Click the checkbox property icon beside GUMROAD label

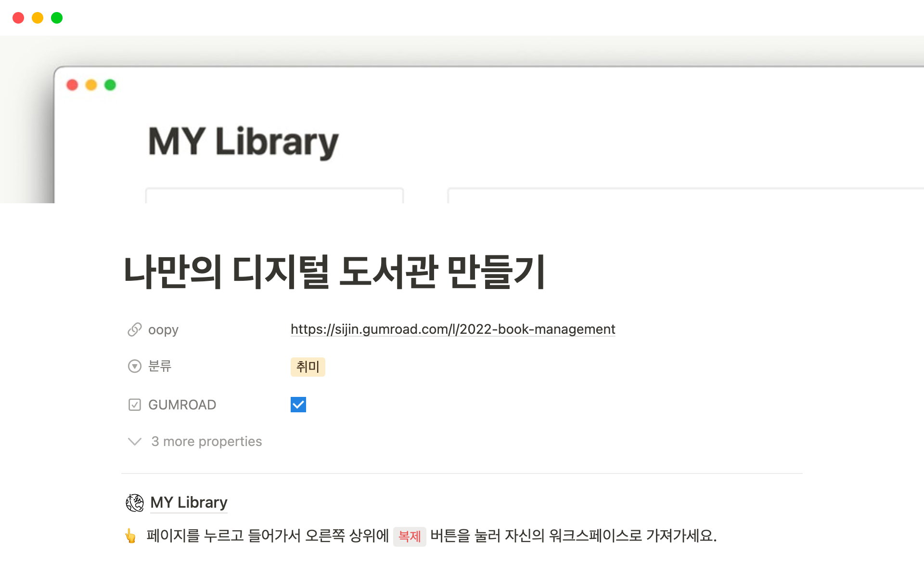pos(134,405)
